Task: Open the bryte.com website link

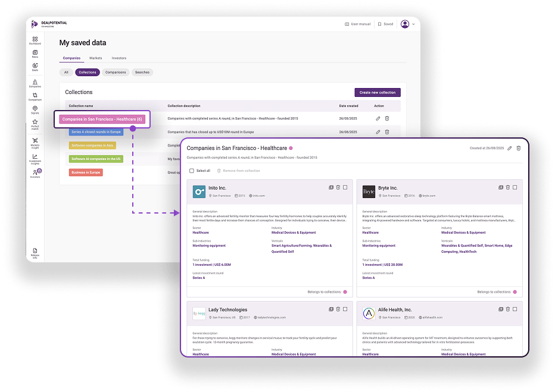Action: [427, 196]
